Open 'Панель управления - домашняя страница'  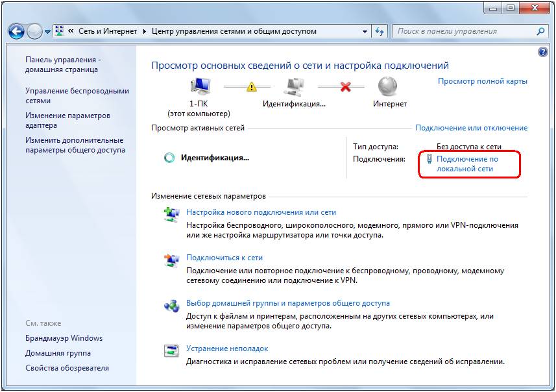[63, 64]
